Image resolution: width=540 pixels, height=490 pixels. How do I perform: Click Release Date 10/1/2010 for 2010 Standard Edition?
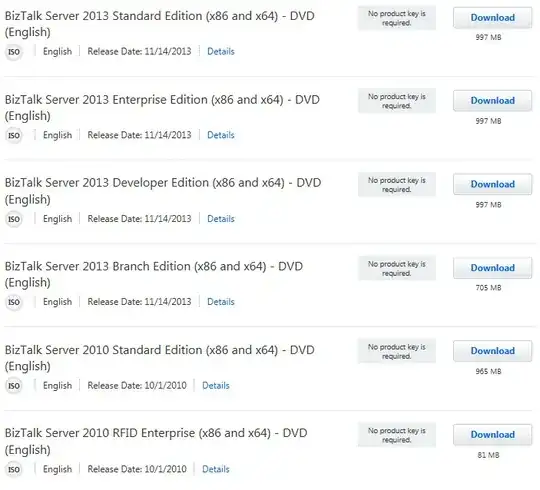coord(137,386)
